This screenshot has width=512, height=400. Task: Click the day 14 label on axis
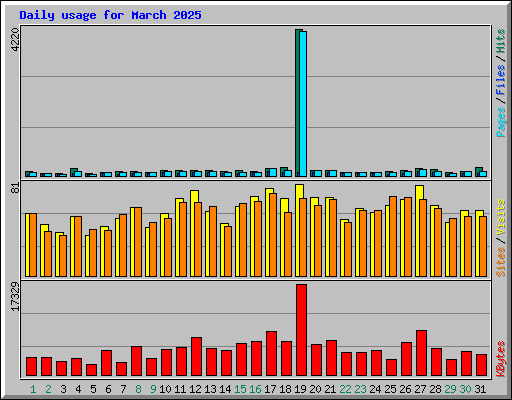[x=225, y=389]
